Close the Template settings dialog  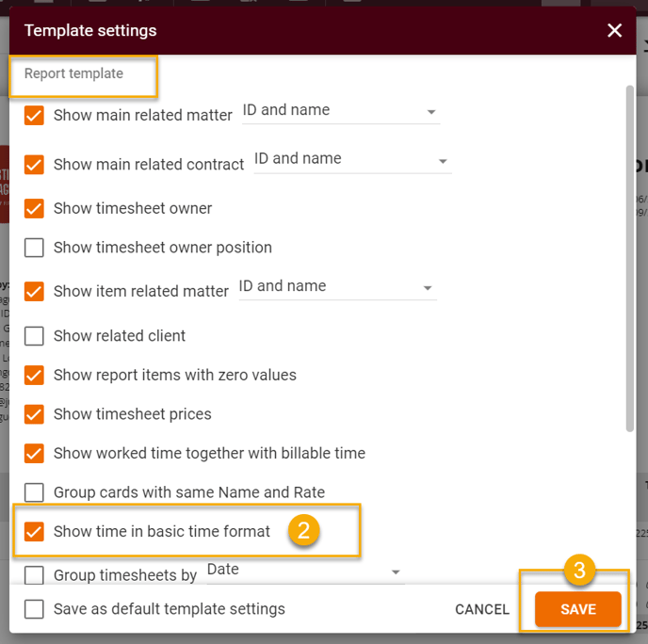tap(614, 30)
